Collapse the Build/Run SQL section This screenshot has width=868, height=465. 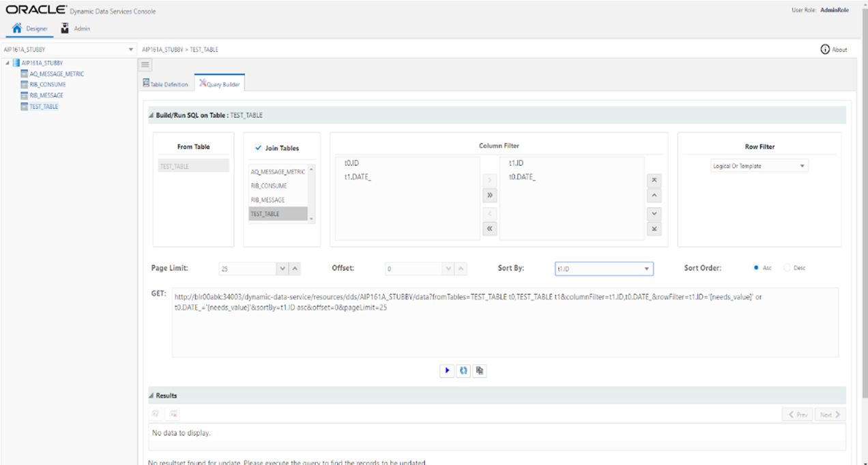[151, 115]
